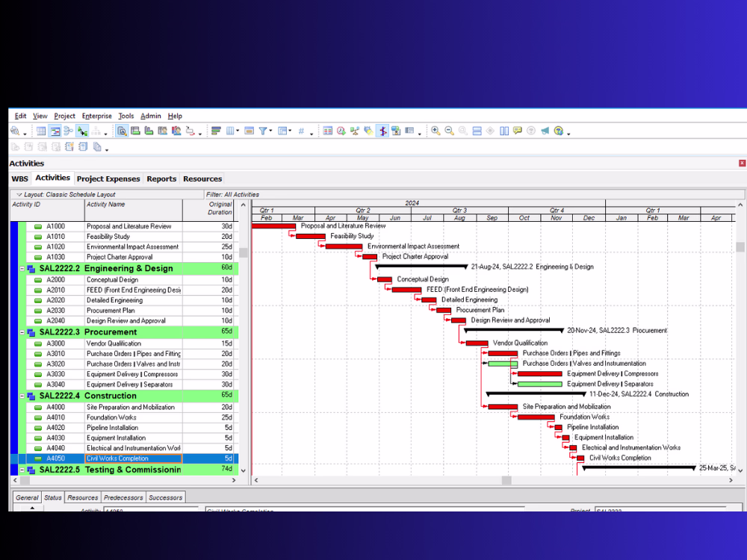
Task: Show the Resource Usage Profile icon
Action: click(176, 131)
